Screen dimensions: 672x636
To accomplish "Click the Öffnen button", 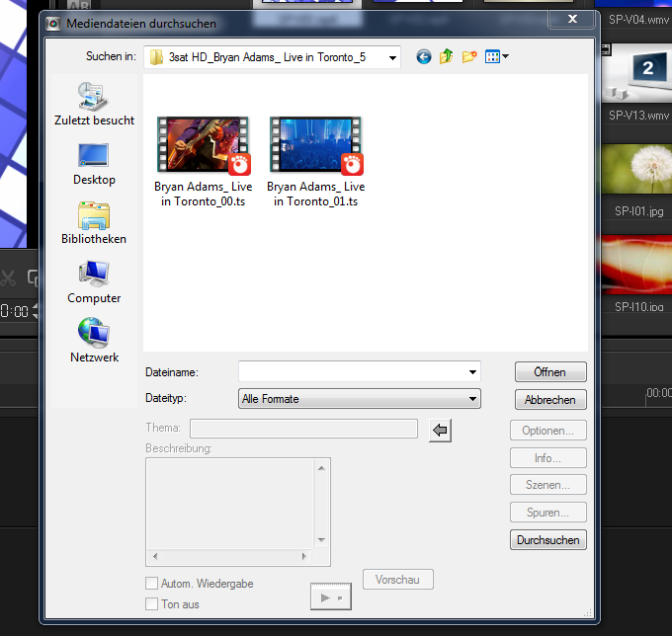I will point(550,371).
